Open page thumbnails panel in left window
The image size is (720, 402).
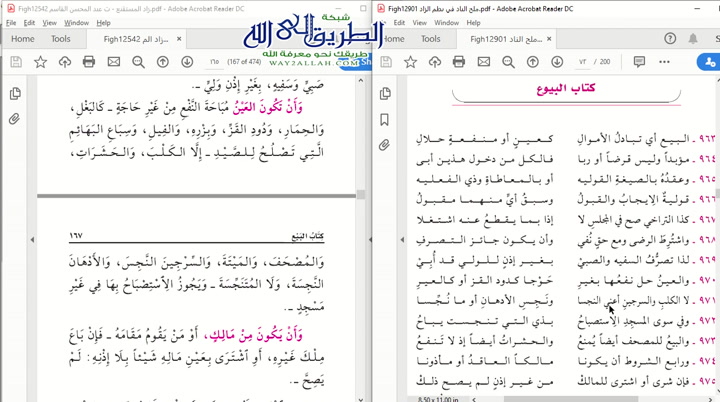click(x=15, y=94)
